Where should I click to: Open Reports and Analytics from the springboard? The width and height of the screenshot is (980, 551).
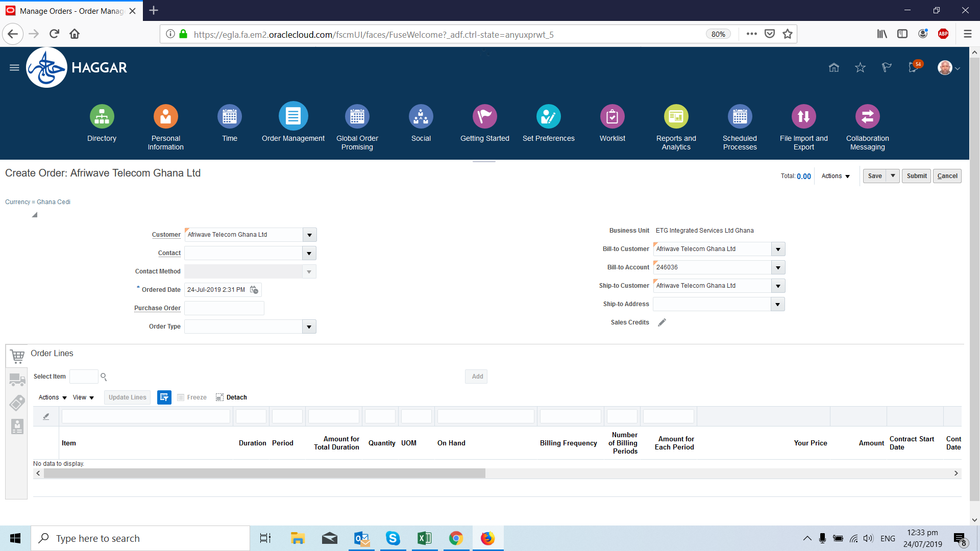[676, 116]
